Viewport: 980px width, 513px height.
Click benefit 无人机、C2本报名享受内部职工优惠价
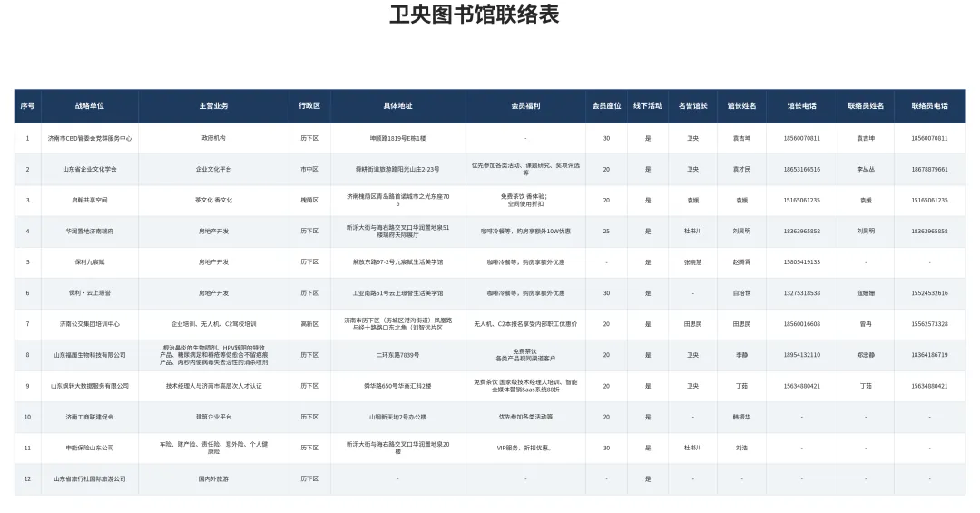(x=525, y=324)
